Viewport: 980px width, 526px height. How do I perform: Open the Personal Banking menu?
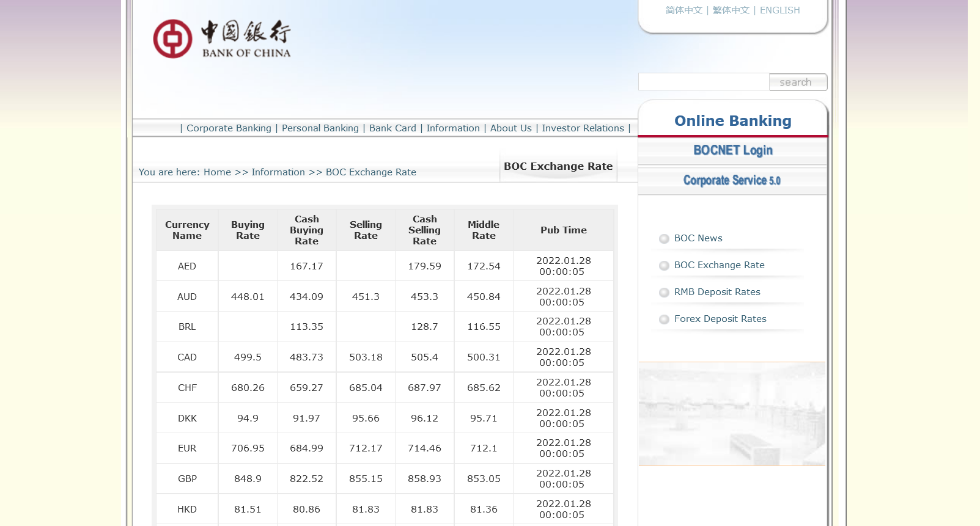point(320,128)
